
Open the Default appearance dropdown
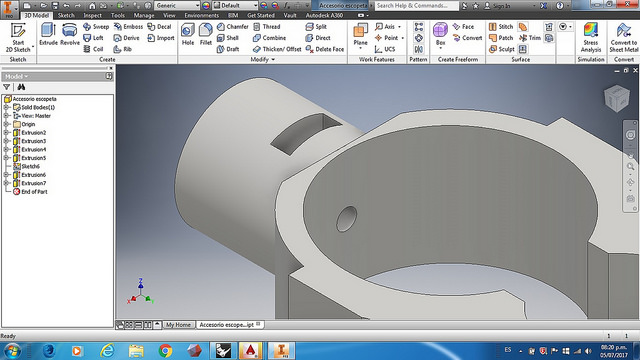(x=236, y=6)
